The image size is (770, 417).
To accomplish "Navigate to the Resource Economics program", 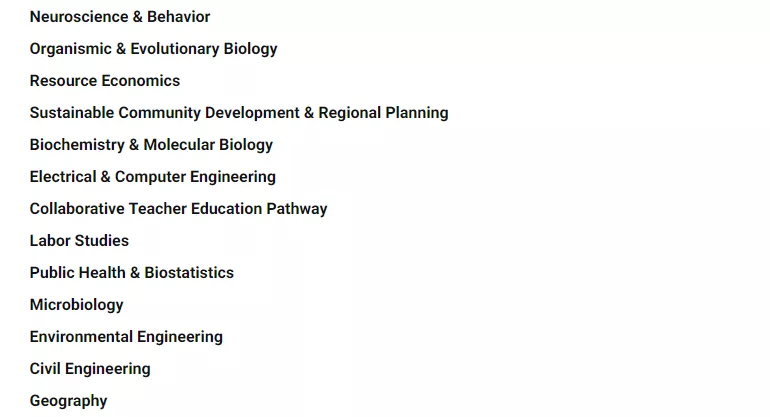I will 105,81.
